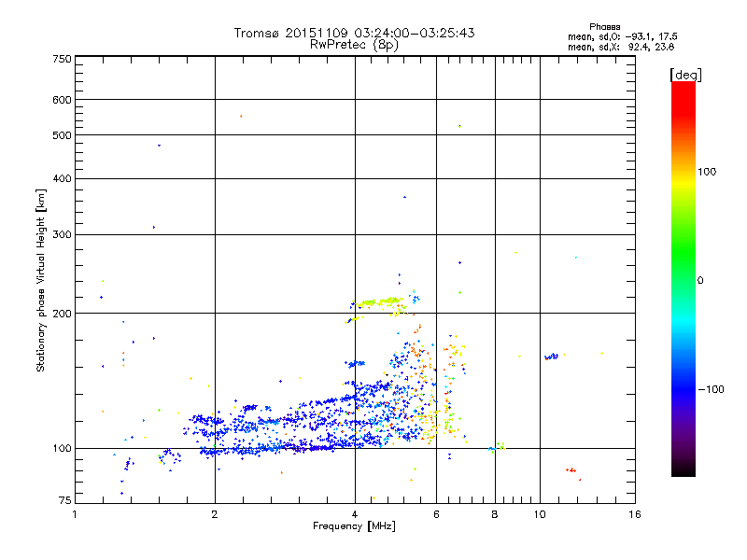Click the x-axis '1' tick label

[75, 514]
